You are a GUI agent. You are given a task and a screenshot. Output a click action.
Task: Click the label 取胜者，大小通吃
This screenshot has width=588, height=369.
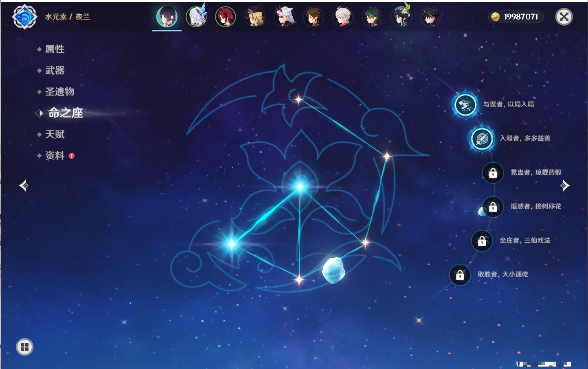(503, 274)
